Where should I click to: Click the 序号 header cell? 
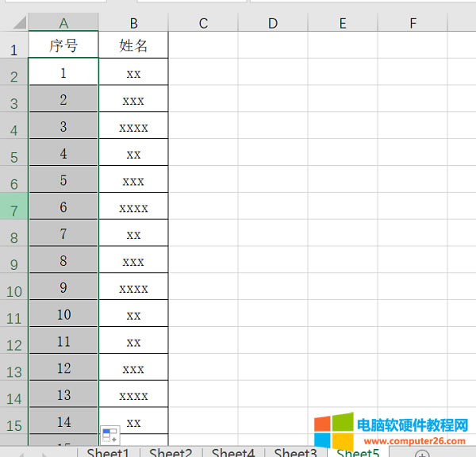pos(63,46)
